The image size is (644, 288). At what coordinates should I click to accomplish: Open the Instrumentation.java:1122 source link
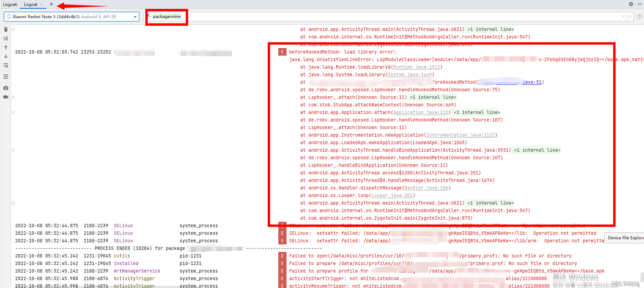click(x=460, y=135)
